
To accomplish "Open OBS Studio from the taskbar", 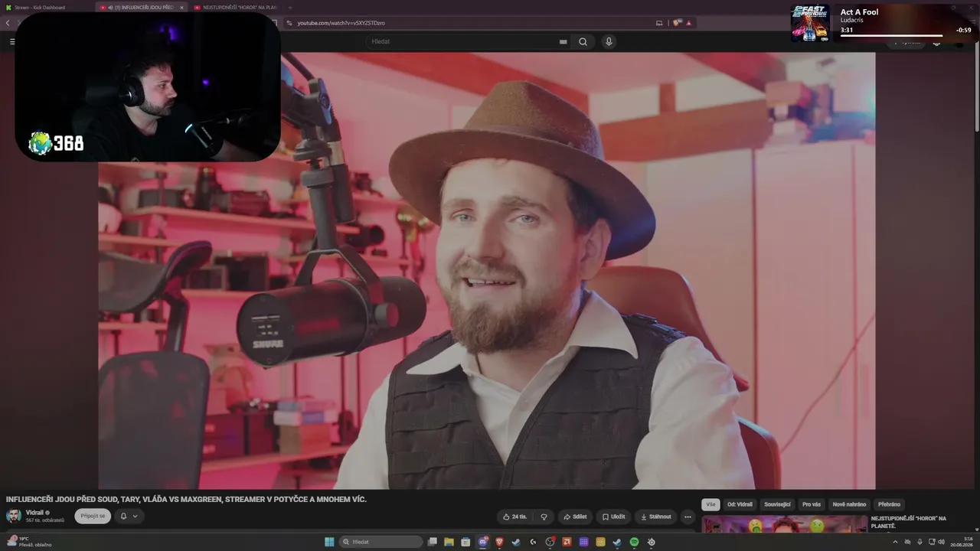I will [x=550, y=542].
